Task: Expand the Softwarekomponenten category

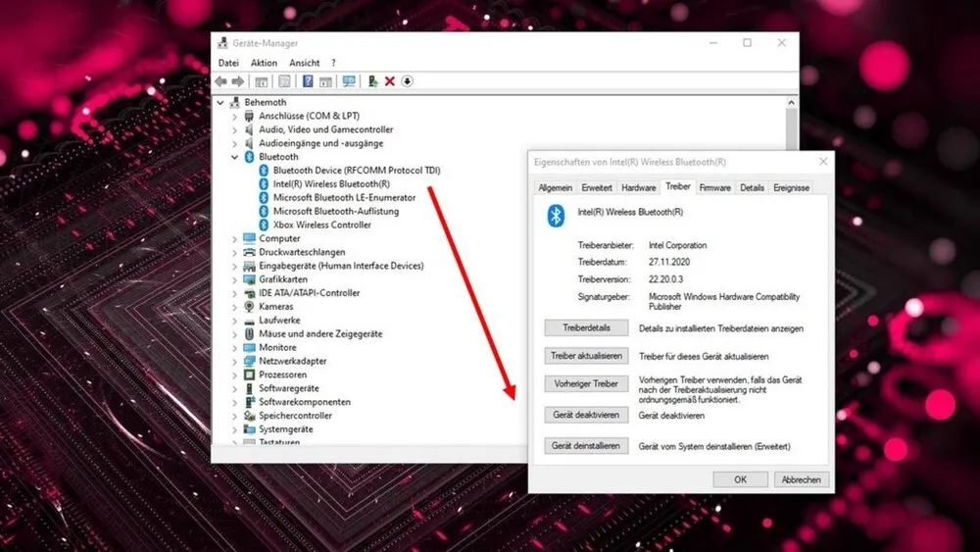Action: tap(235, 403)
